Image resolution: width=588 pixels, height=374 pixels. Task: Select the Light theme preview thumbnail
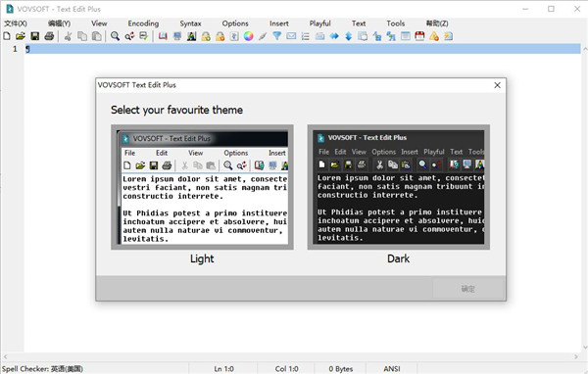(202, 187)
